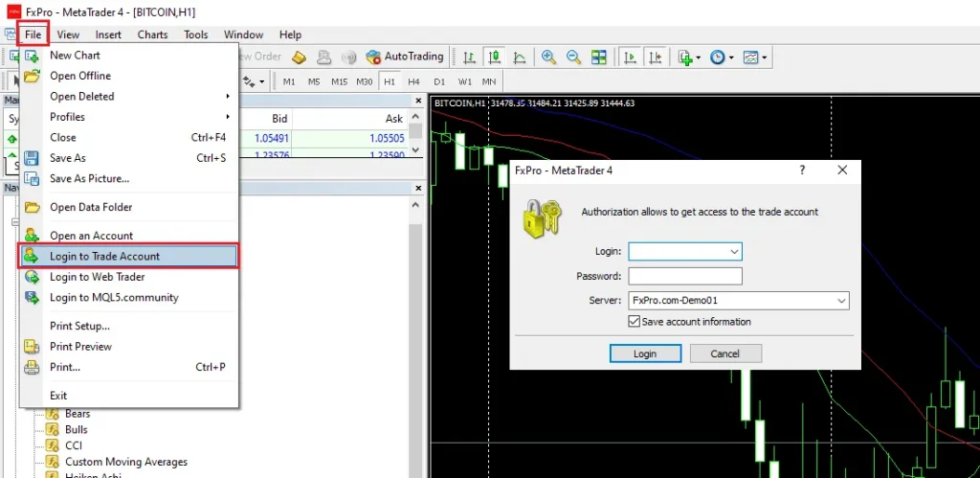Select Login to Trade Account
This screenshot has height=478, width=980.
(x=129, y=257)
